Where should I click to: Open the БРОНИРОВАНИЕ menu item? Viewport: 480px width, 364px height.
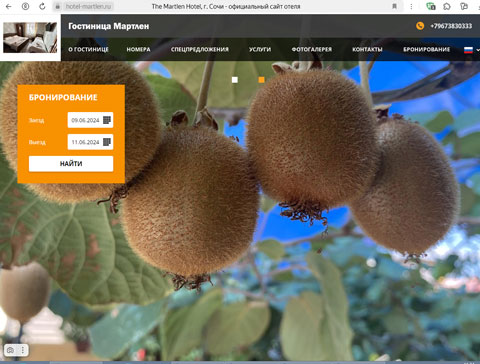427,49
